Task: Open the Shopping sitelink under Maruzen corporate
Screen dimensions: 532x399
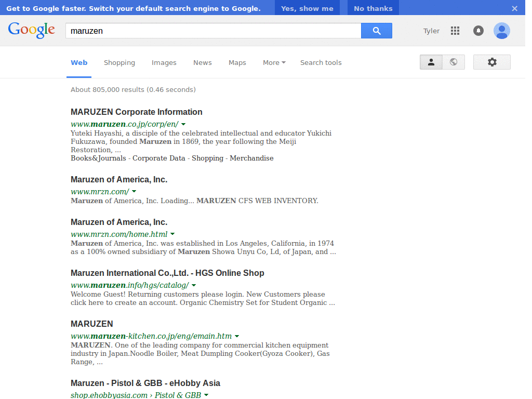Action: pyautogui.click(x=208, y=158)
